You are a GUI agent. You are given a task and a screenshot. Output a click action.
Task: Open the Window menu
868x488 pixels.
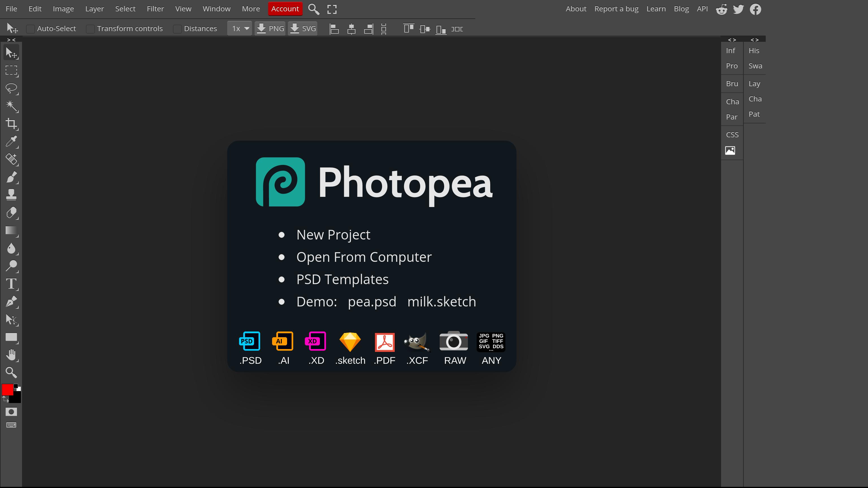217,9
